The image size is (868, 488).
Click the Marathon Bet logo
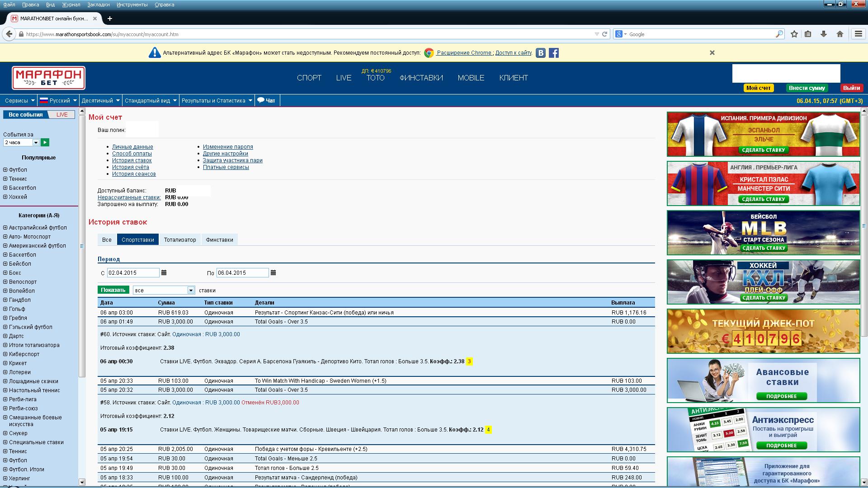coord(48,78)
